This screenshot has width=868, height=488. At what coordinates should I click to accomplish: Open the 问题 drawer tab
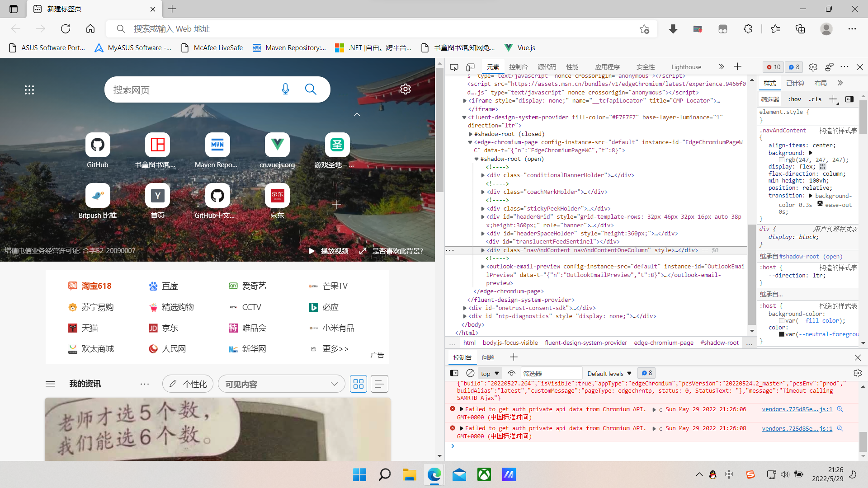point(488,357)
